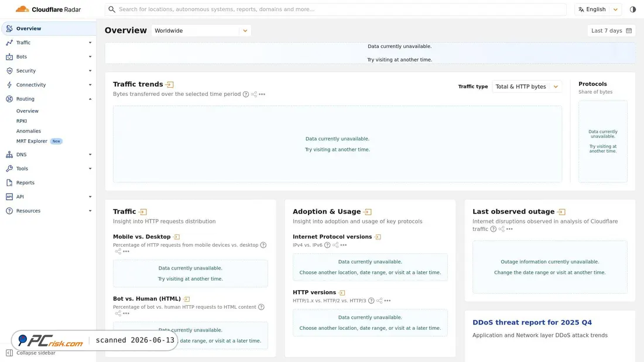This screenshot has height=362, width=644.
Task: Click the Traffic trends heading link
Action: [138, 84]
